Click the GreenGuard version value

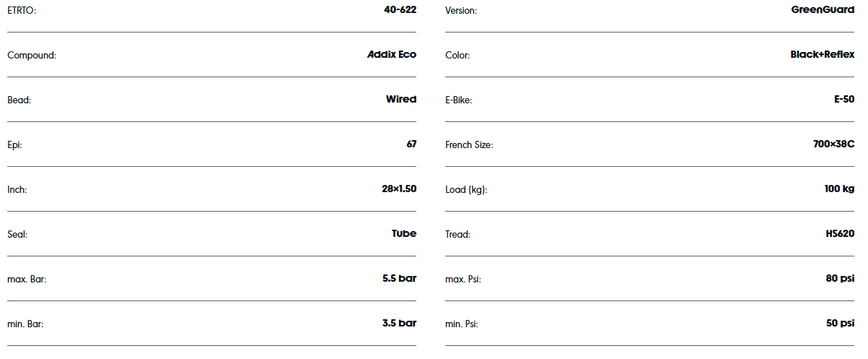pos(823,9)
